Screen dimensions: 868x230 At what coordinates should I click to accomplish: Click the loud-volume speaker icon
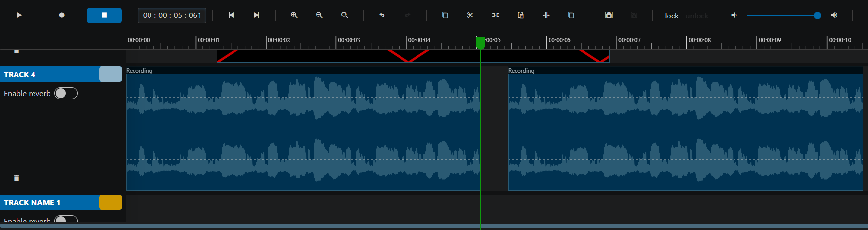pyautogui.click(x=834, y=15)
